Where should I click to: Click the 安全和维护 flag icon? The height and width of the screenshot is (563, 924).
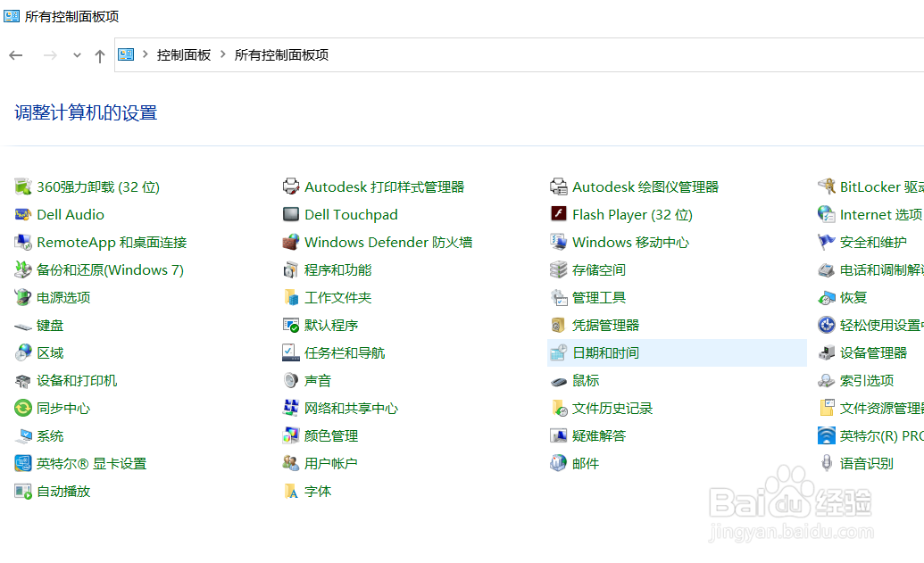[x=827, y=242]
